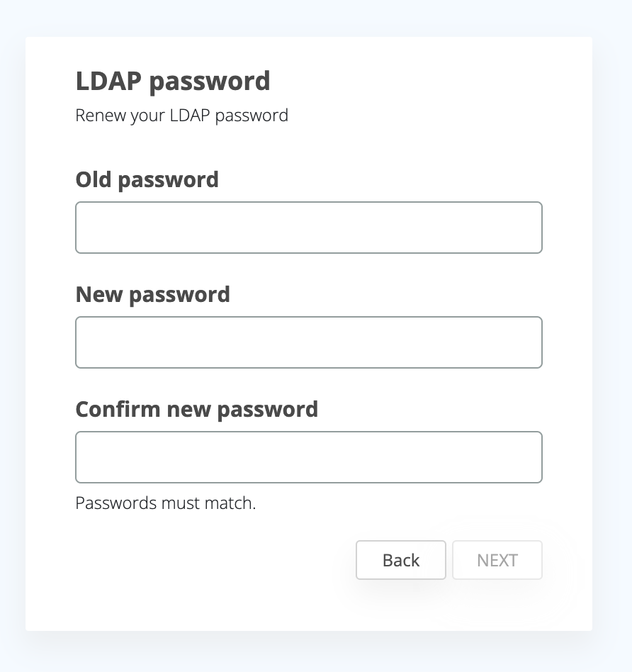Focus the New password text box
Viewport: 632px width, 672px height.
point(308,342)
